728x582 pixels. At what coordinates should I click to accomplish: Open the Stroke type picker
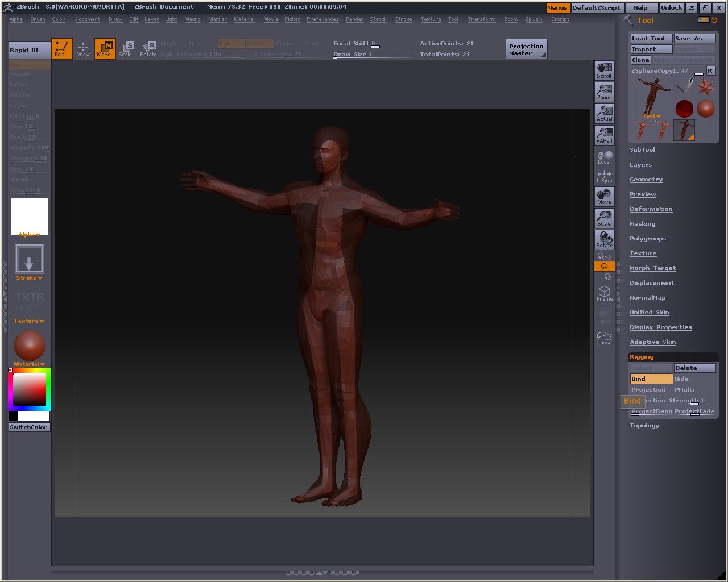[x=29, y=259]
